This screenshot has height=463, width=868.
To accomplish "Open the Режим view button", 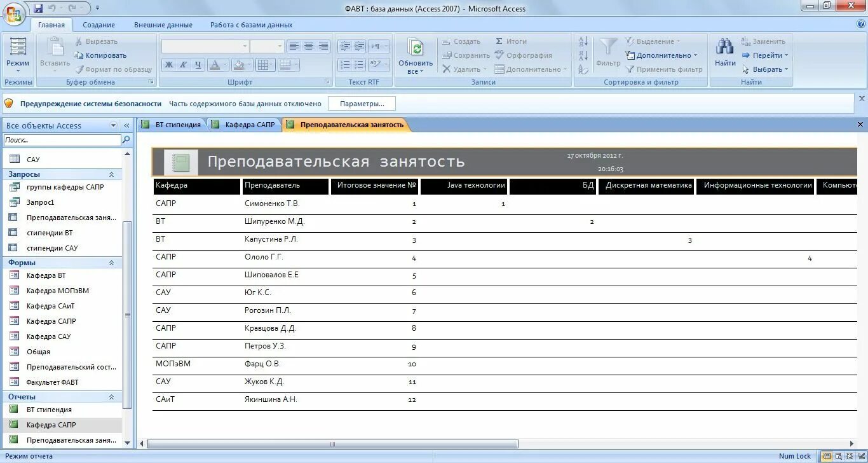I will [x=18, y=56].
